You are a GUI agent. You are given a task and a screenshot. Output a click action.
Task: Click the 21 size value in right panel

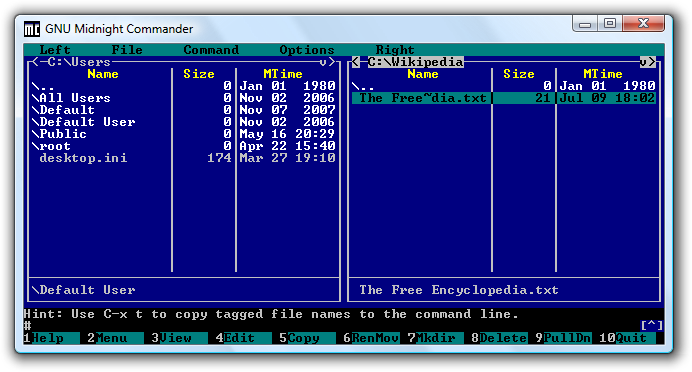(543, 98)
